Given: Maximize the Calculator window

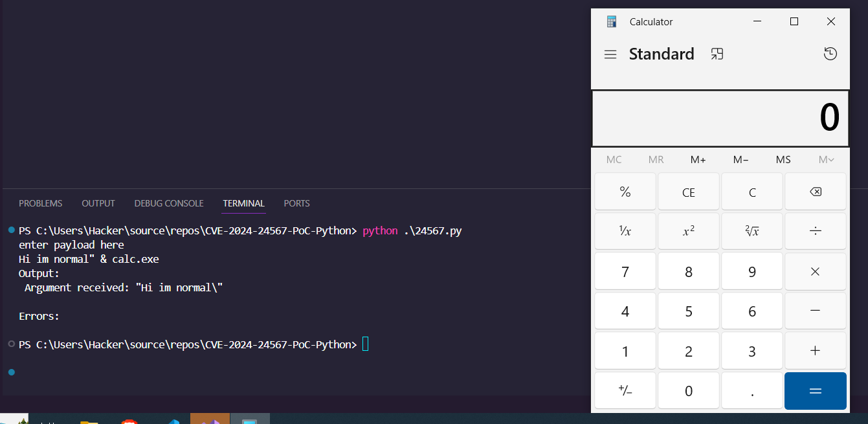Looking at the screenshot, I should coord(794,21).
